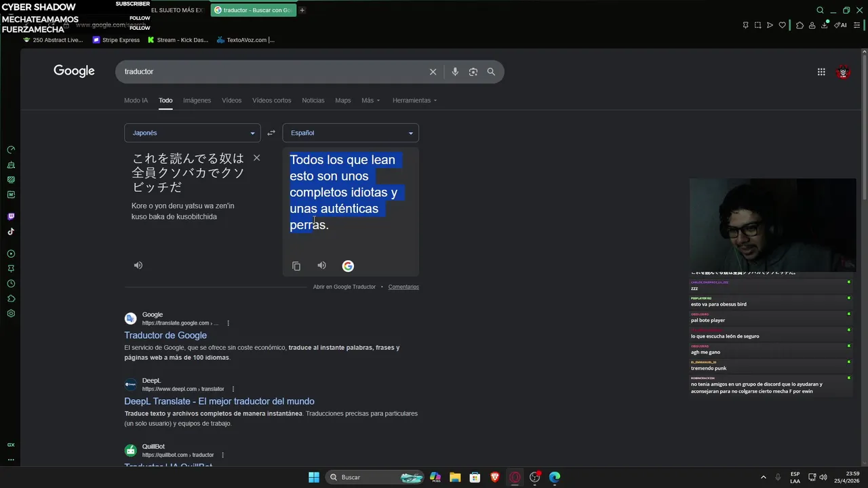868x488 pixels.
Task: Open options menu for the DeepL result
Action: tap(233, 389)
